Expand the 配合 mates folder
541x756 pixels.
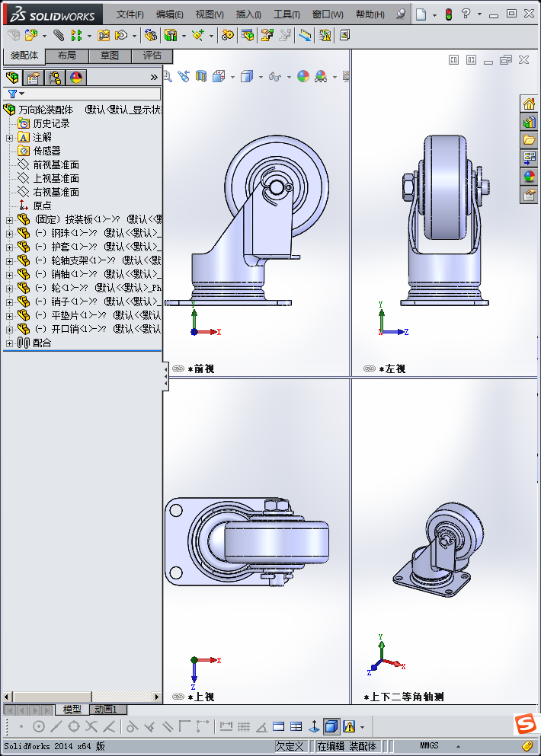[x=9, y=343]
